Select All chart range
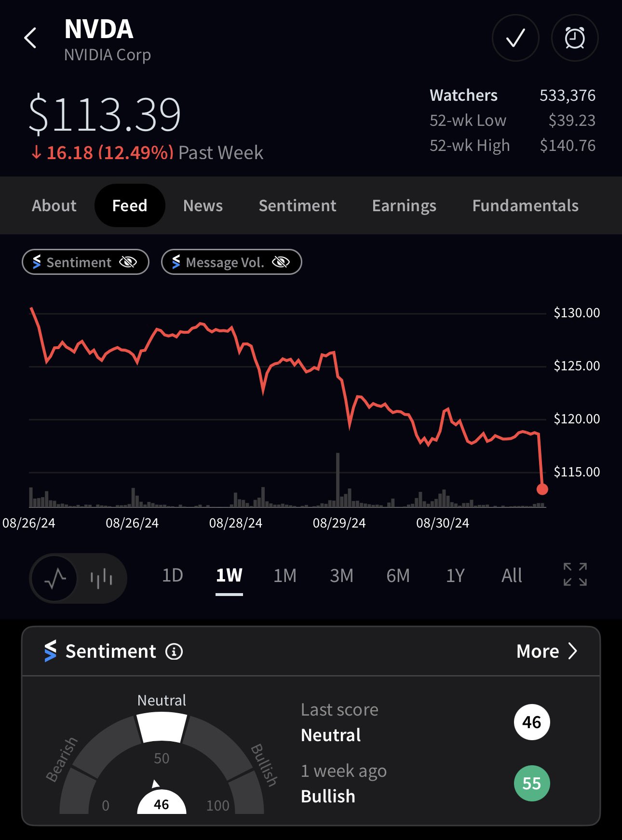The image size is (622, 840). coord(512,575)
